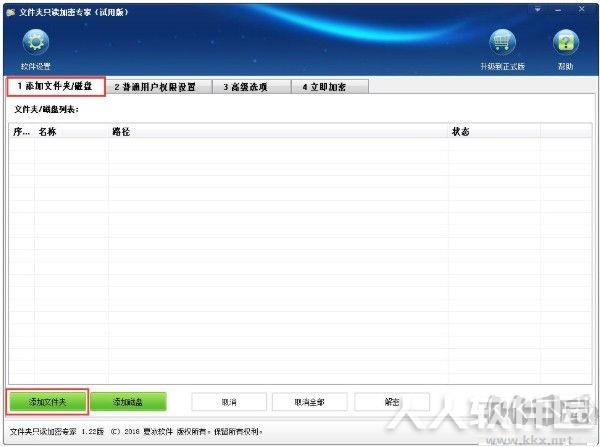
Task: Select the 文件夹/磁盘列表: label text
Action: [46, 109]
